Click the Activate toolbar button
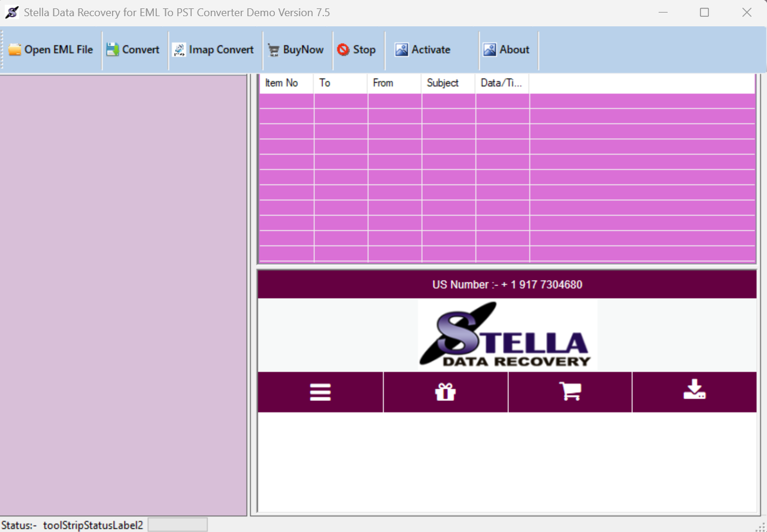 (x=423, y=50)
